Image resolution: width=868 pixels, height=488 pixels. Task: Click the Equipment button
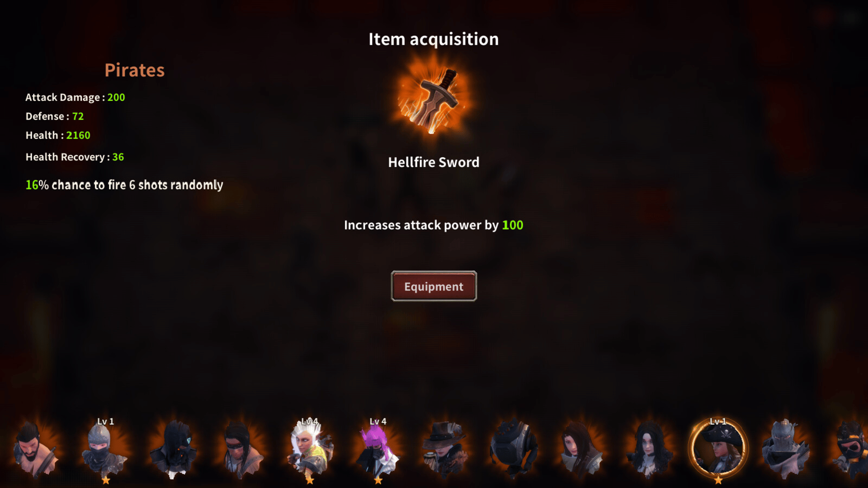[434, 286]
